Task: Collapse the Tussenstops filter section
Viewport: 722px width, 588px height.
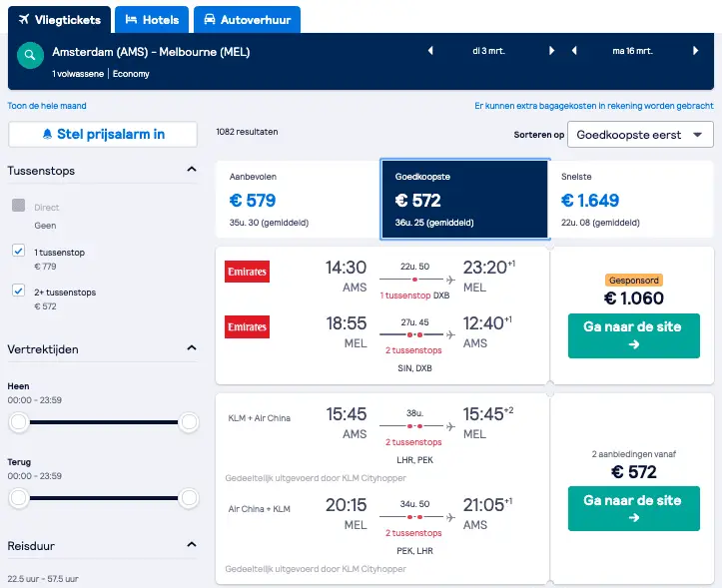Action: pyautogui.click(x=192, y=170)
